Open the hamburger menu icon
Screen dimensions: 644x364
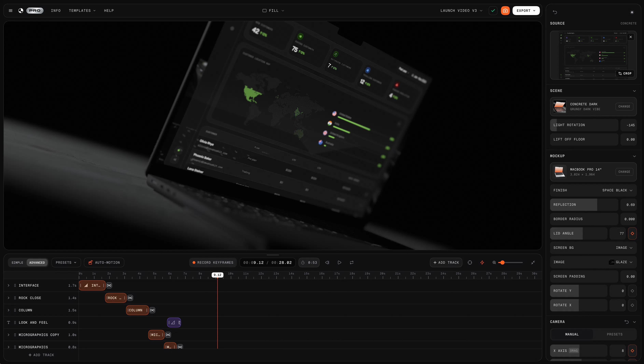pyautogui.click(x=11, y=10)
